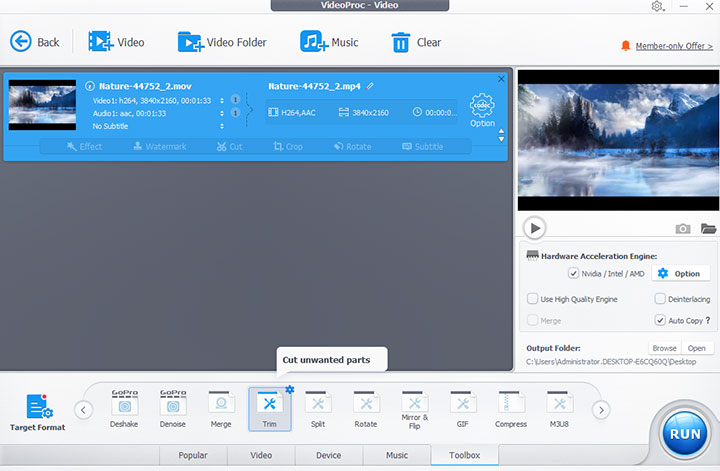The image size is (720, 471).
Task: Open codec Option for Nature-44752_2
Action: [482, 110]
